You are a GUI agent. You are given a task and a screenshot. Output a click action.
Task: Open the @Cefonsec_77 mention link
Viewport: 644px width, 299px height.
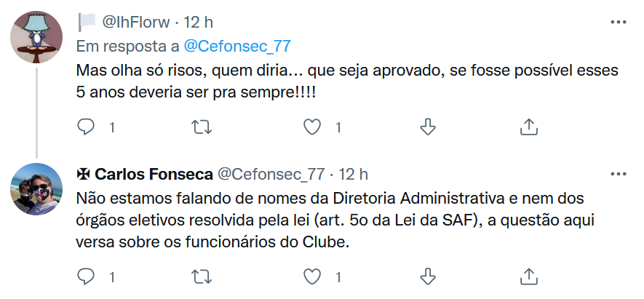(x=236, y=46)
